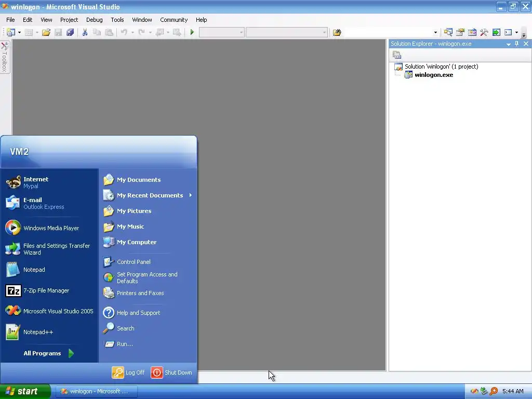Open My Documents folder
532x399 pixels.
(x=148, y=180)
